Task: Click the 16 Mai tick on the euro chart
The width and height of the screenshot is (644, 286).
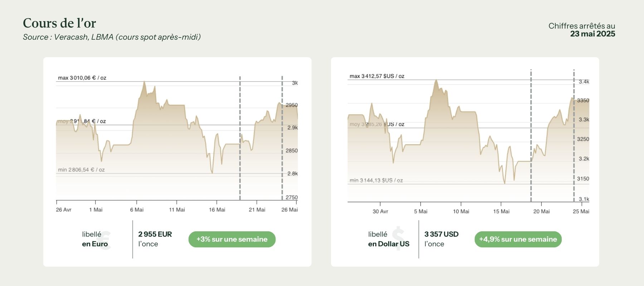Action: click(x=217, y=210)
